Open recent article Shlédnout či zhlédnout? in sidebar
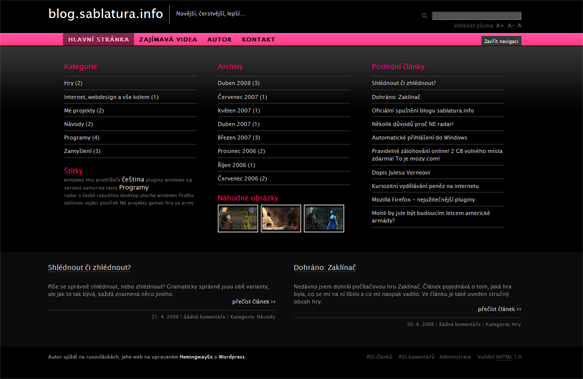The image size is (583, 379). 404,83
